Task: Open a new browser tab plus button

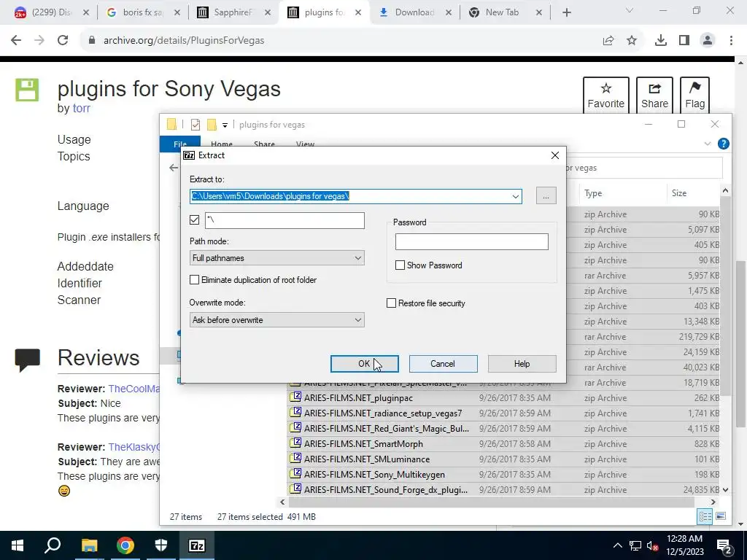Action: point(566,12)
